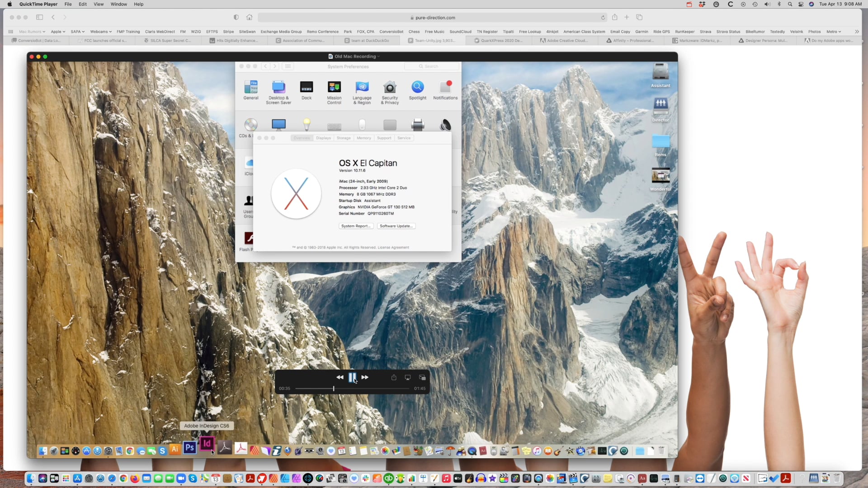The image size is (868, 488).
Task: Open the View menu
Action: (98, 4)
